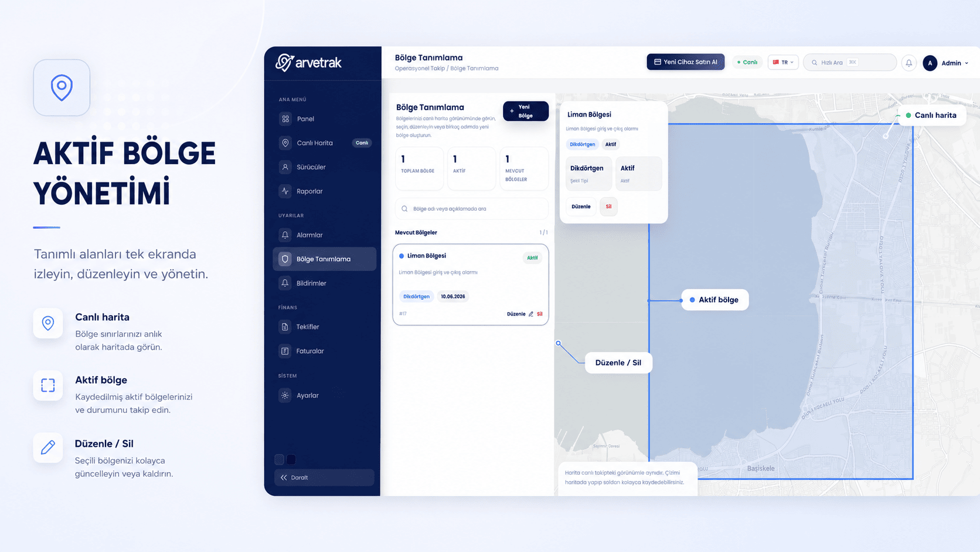Viewport: 980px width, 552px height.
Task: Click the search magnifier in Hızlı Ara
Action: tap(815, 63)
